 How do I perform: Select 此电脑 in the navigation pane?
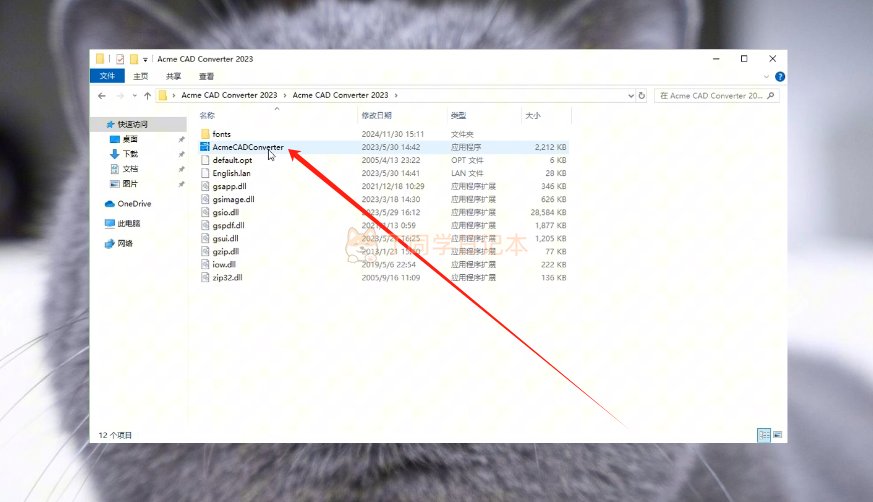[129, 224]
